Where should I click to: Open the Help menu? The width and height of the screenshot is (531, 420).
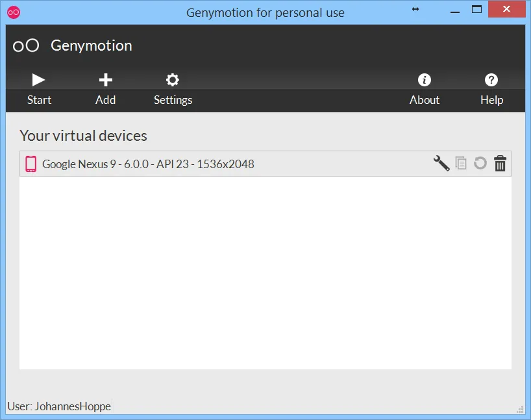[491, 90]
